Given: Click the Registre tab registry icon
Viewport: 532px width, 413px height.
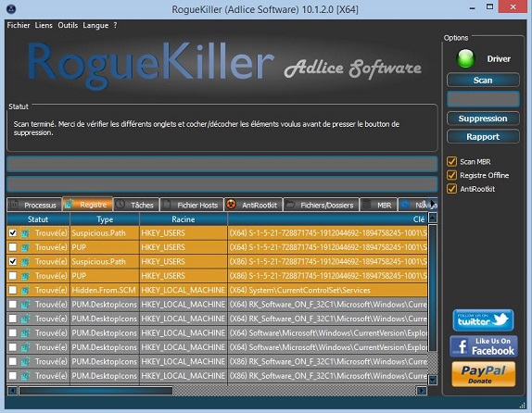Looking at the screenshot, I should pyautogui.click(x=69, y=204).
